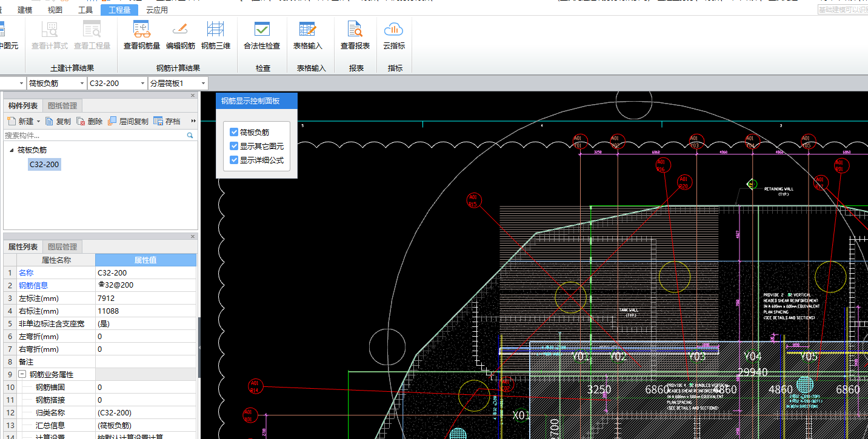Select the 工程量 ribbon tab
Viewport: 868px width, 439px height.
119,10
